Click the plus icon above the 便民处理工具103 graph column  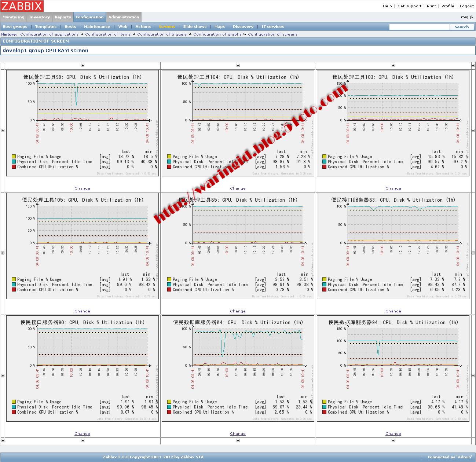(x=393, y=66)
